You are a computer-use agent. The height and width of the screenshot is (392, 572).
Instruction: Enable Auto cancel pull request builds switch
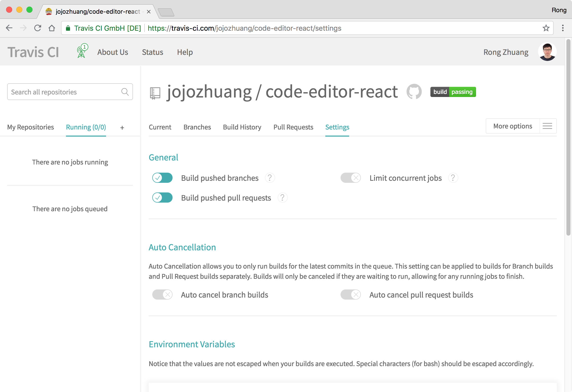click(x=351, y=295)
